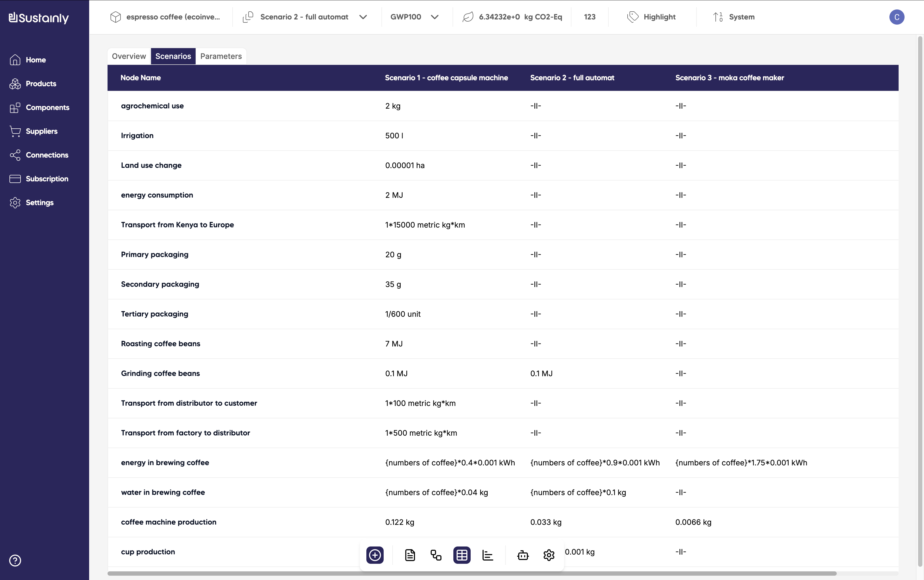Click the add (plus) button in bottom toolbar
924x580 pixels.
point(374,555)
